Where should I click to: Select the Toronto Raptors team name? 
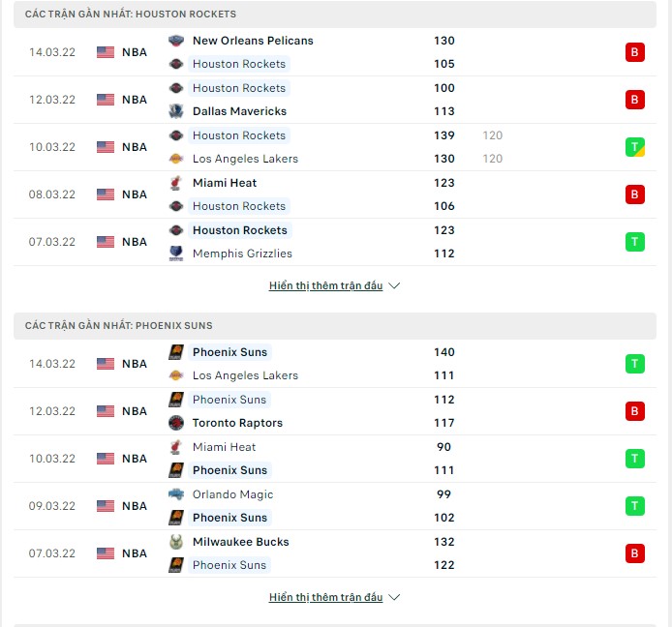pyautogui.click(x=237, y=423)
